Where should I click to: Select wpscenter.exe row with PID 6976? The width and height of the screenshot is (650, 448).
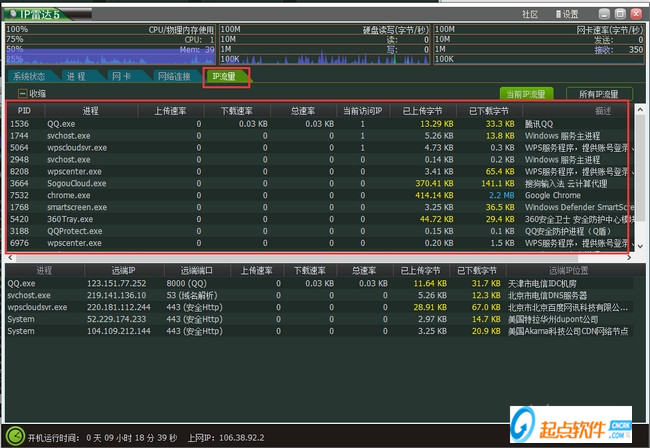tap(318, 243)
